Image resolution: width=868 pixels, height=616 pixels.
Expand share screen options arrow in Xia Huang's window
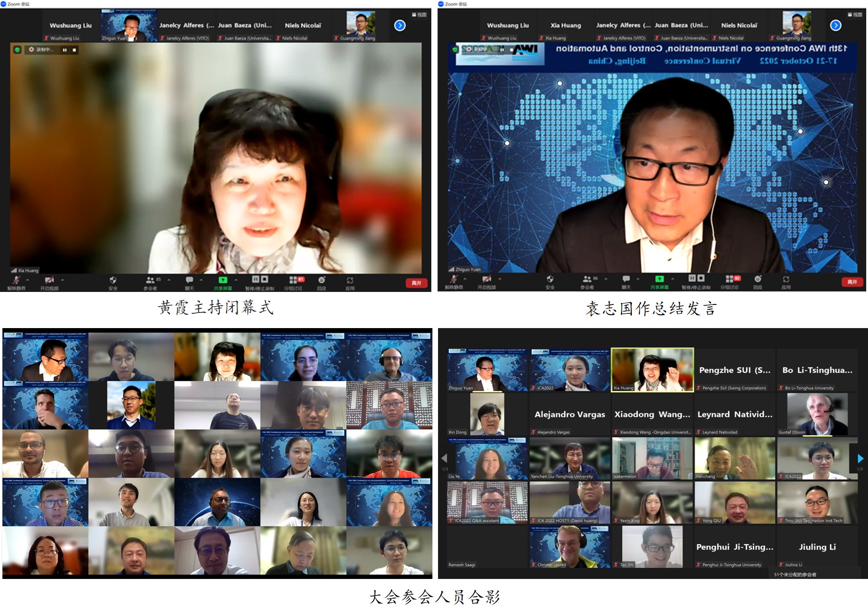coord(236,280)
